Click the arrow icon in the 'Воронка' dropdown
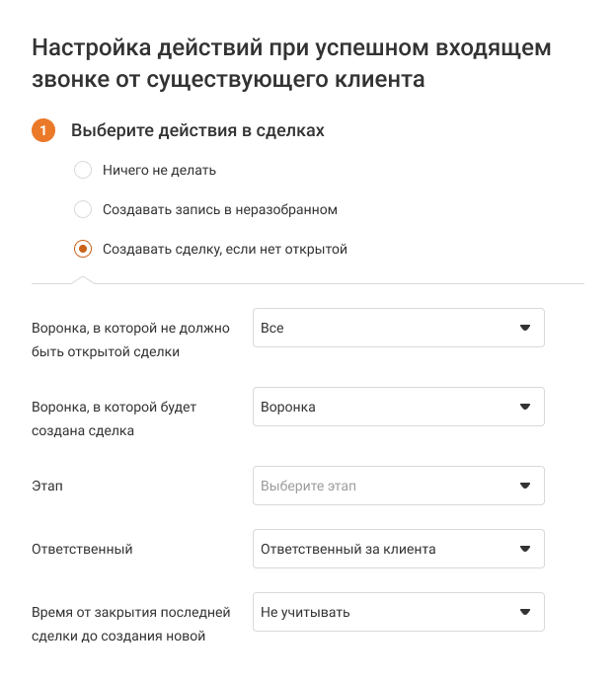Image resolution: width=616 pixels, height=679 pixels. pos(525,407)
